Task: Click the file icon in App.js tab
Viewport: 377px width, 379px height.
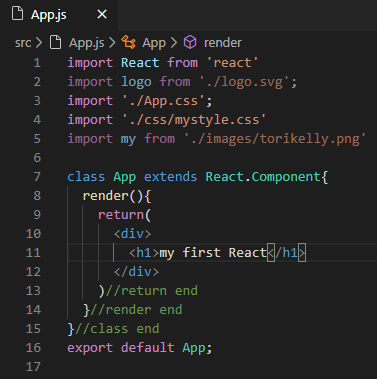Action: [17, 14]
